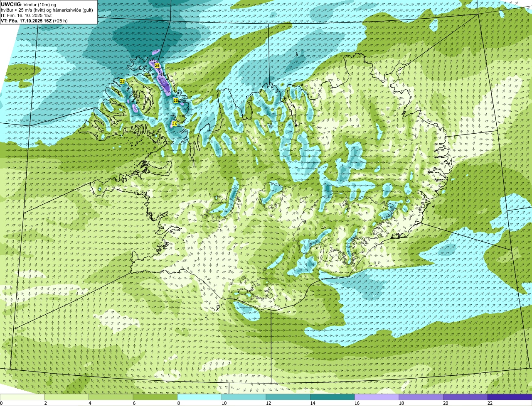This screenshot has width=532, height=406.
Task: Pick the 4–6 m/s green swatch
Action: [x=111, y=397]
